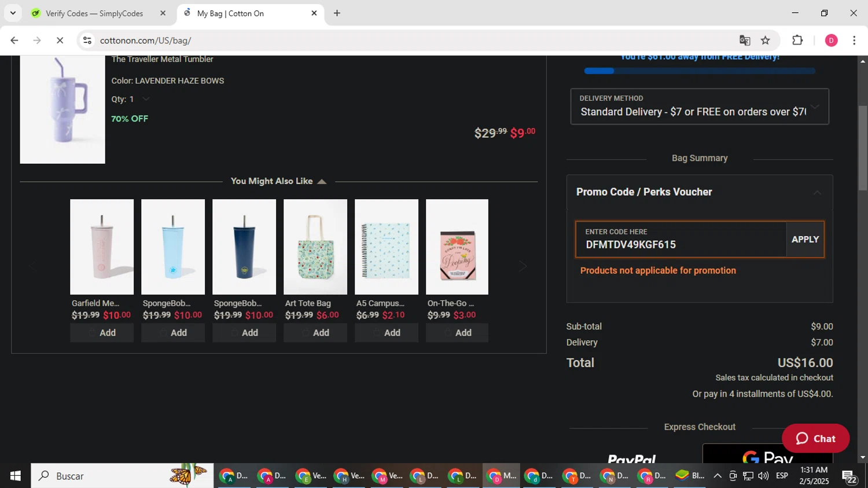Image resolution: width=868 pixels, height=488 pixels.
Task: Open the navy SpongeBob tumbler thumbnail
Action: [x=244, y=247]
